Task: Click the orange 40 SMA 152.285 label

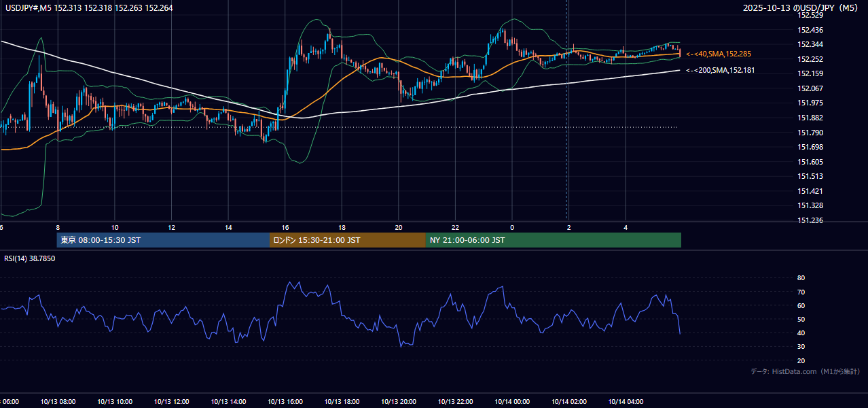Action: tap(719, 54)
